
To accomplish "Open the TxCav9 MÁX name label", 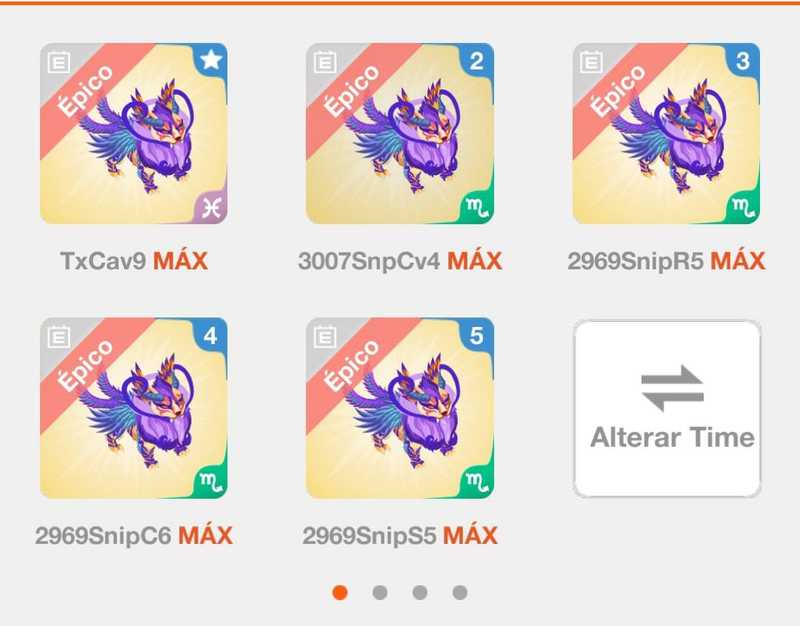I will (134, 261).
